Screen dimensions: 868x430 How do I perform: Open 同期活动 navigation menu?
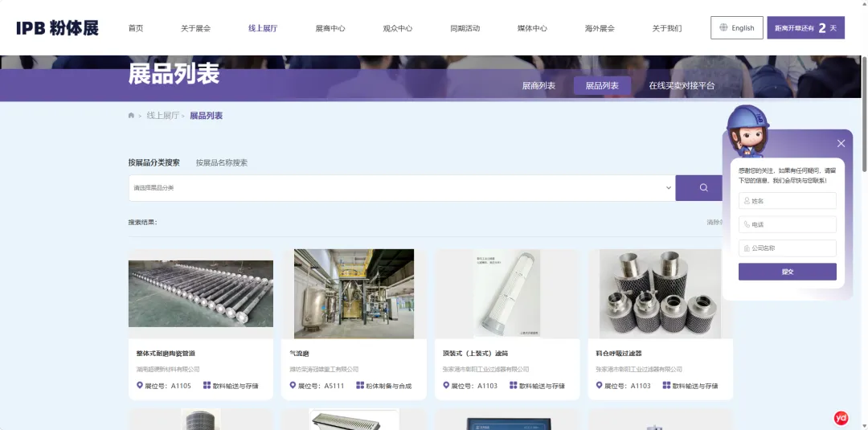point(465,28)
